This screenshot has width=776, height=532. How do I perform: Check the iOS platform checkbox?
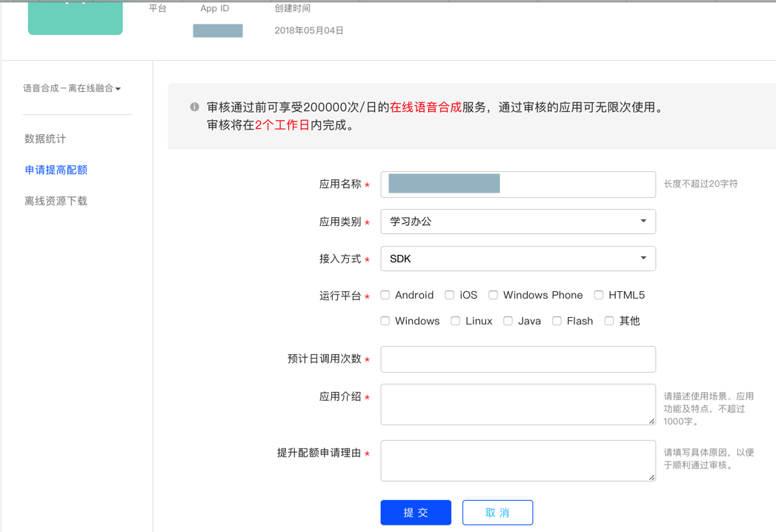449,295
